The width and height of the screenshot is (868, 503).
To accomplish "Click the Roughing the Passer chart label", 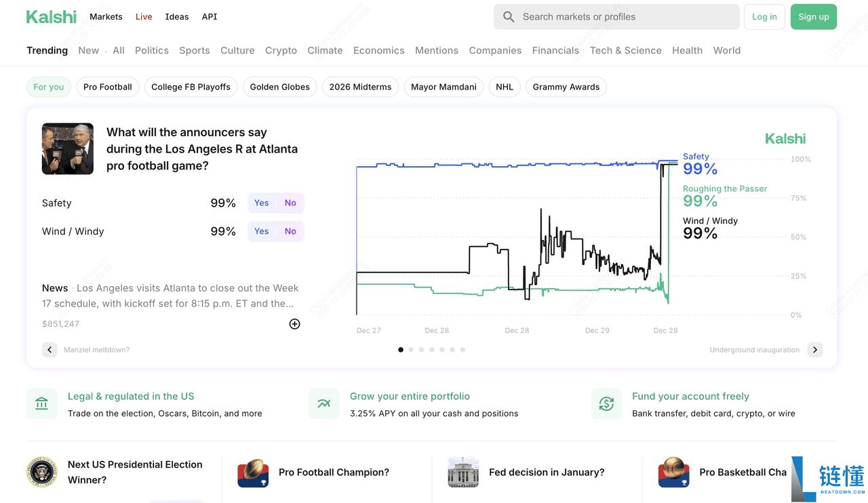I will click(x=725, y=188).
